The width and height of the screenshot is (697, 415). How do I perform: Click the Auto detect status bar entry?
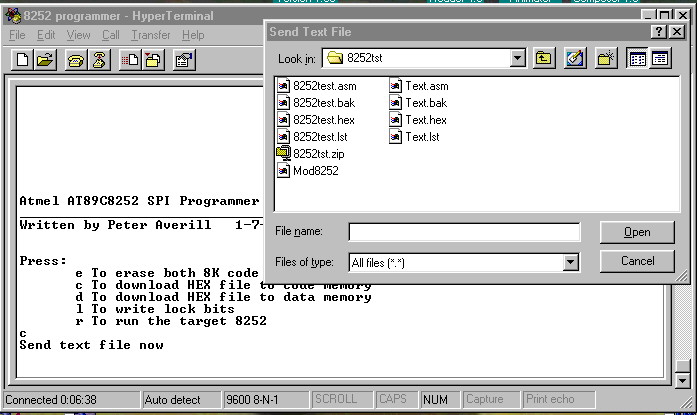181,399
